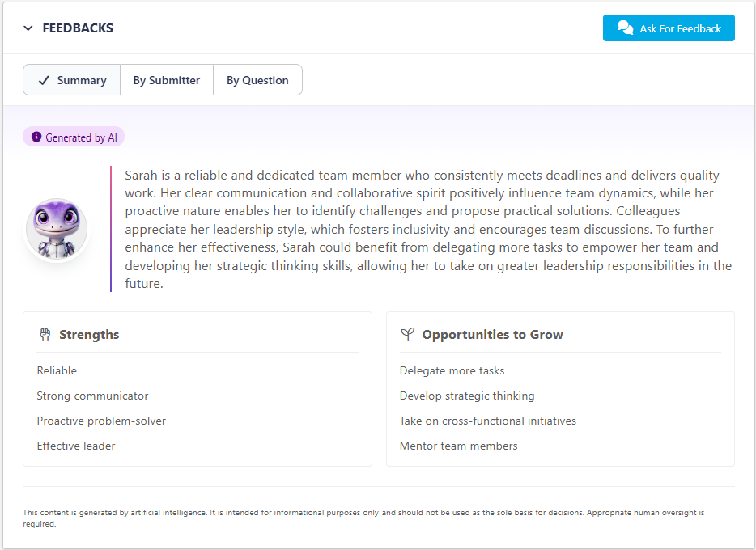Click the chat bubbles icon on Ask For Feedback
The width and height of the screenshot is (756, 550).
[625, 27]
